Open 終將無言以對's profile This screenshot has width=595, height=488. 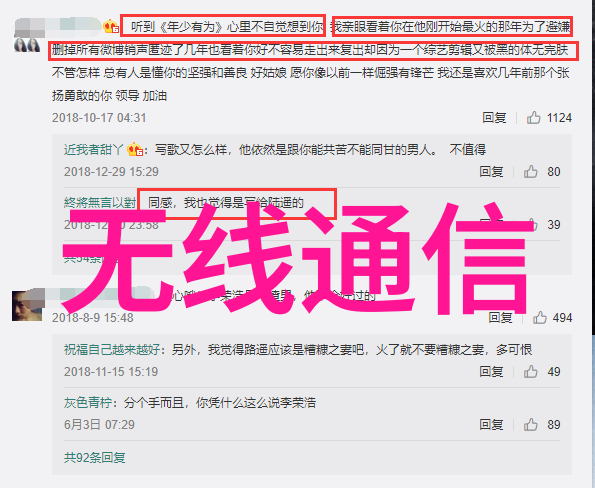[x=100, y=203]
